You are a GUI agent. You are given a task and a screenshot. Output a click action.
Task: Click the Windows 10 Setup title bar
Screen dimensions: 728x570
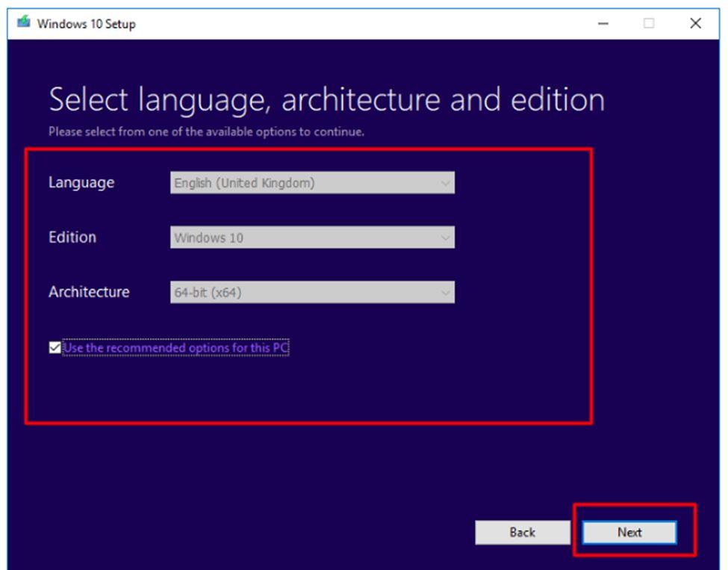[x=336, y=23]
